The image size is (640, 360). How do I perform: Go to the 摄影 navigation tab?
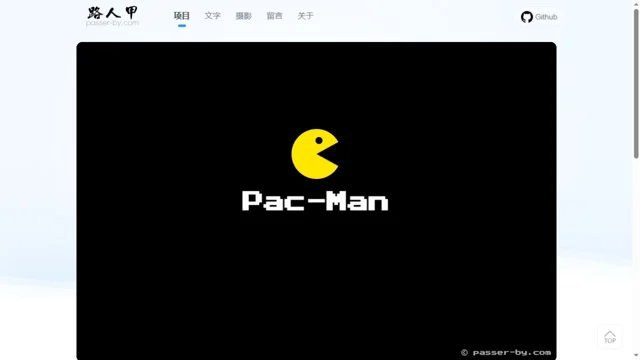click(244, 16)
